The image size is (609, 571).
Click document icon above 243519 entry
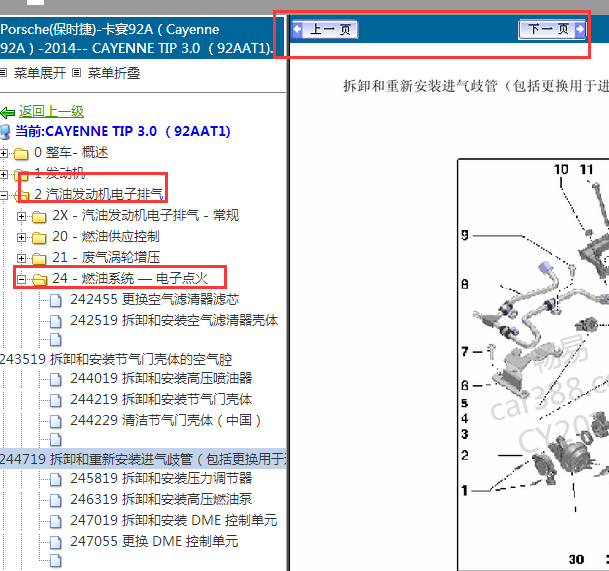[x=56, y=339]
